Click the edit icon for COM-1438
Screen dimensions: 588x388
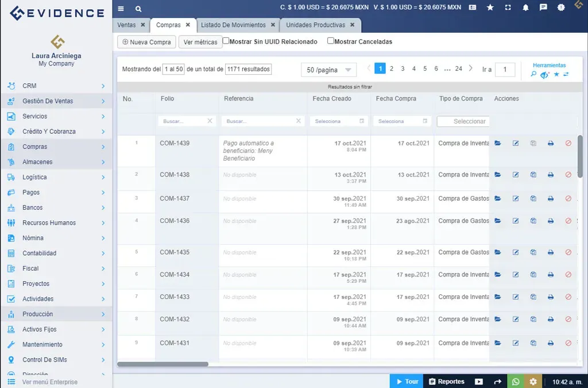click(x=516, y=174)
